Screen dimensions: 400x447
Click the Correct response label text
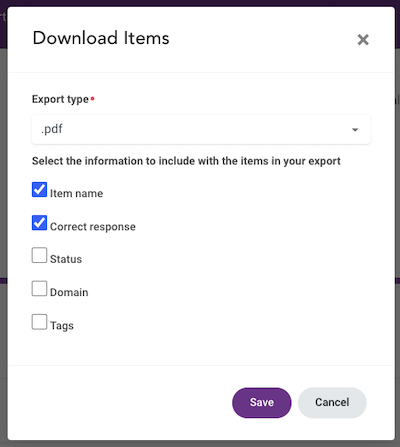point(93,227)
